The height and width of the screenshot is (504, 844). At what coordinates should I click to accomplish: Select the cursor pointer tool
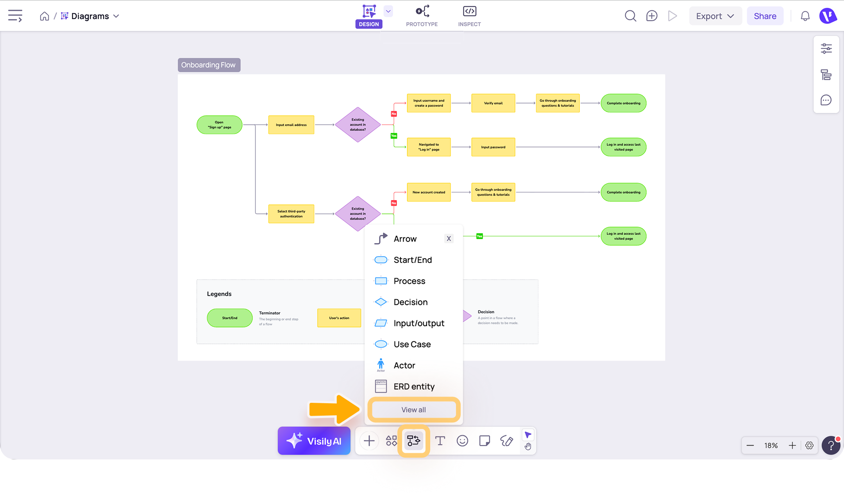coord(528,435)
